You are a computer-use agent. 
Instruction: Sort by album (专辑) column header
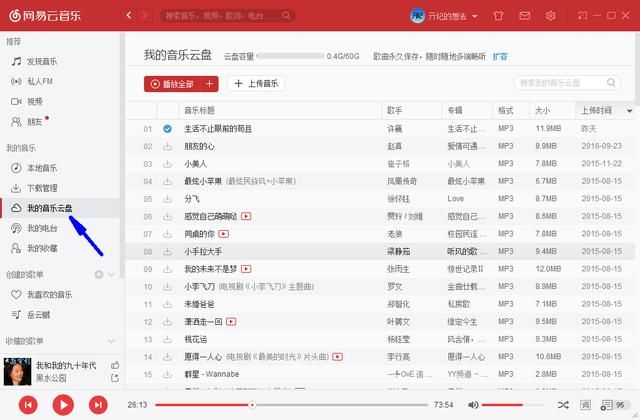point(455,110)
